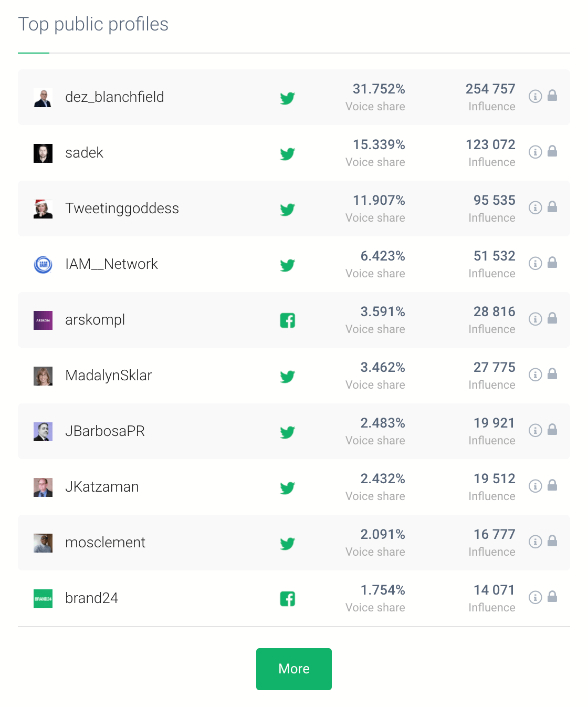Viewport: 588px width, 707px height.
Task: Click the IAM__Network round logo avatar
Action: click(x=43, y=265)
